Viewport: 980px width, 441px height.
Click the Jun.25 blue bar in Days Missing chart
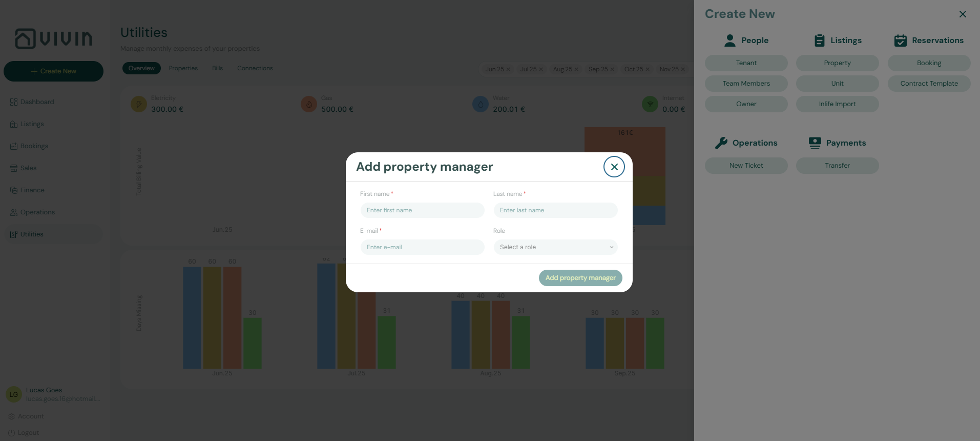click(x=192, y=317)
